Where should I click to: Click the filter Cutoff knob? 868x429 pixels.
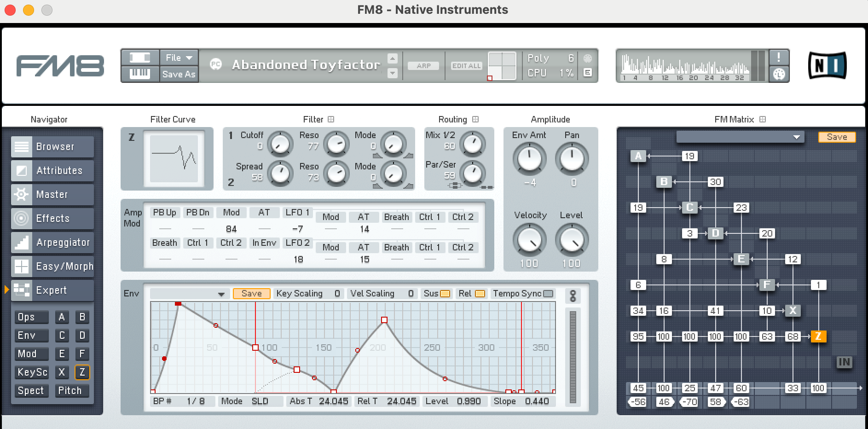pos(280,144)
